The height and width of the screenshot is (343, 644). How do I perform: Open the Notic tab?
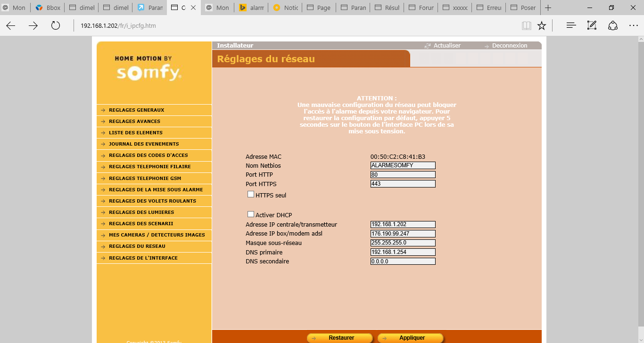pos(285,8)
